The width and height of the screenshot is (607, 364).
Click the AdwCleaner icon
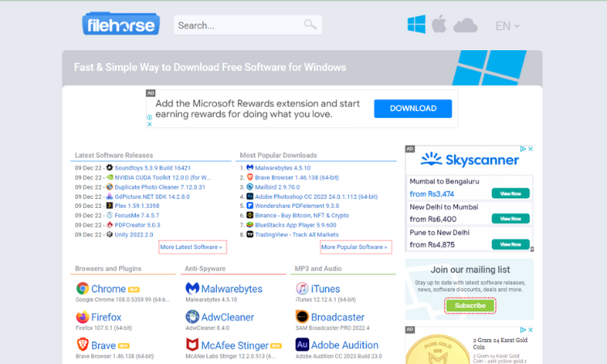(x=192, y=317)
